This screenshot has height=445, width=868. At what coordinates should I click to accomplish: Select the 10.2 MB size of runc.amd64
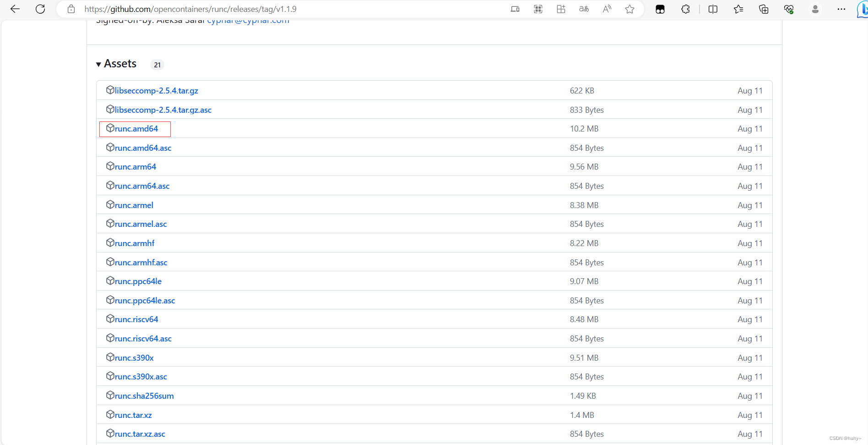tap(584, 129)
